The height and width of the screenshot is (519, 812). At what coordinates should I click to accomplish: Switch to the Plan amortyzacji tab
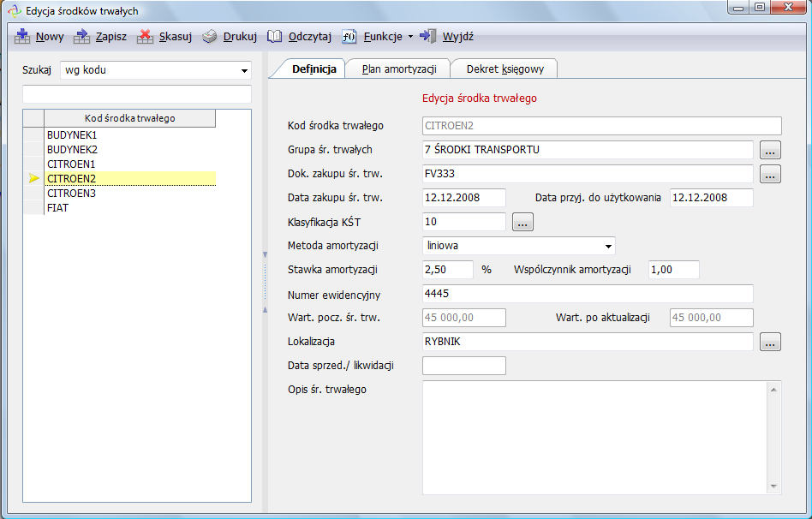[x=399, y=69]
